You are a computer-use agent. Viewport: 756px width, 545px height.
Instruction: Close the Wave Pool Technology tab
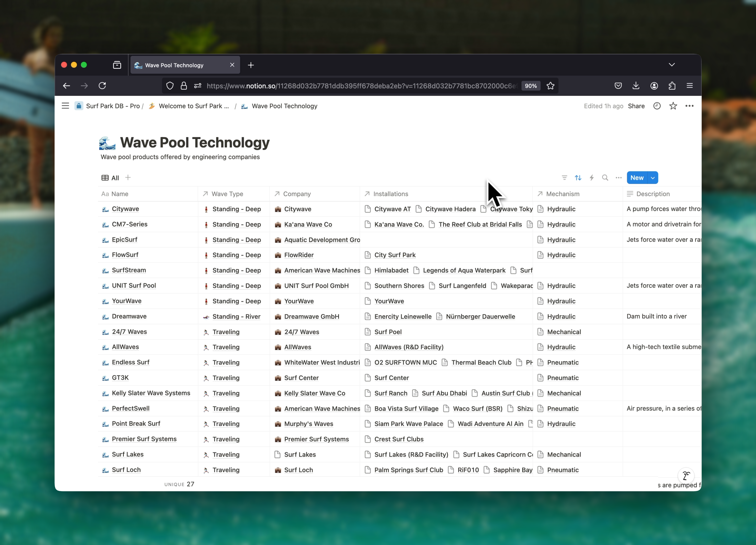[x=232, y=65]
